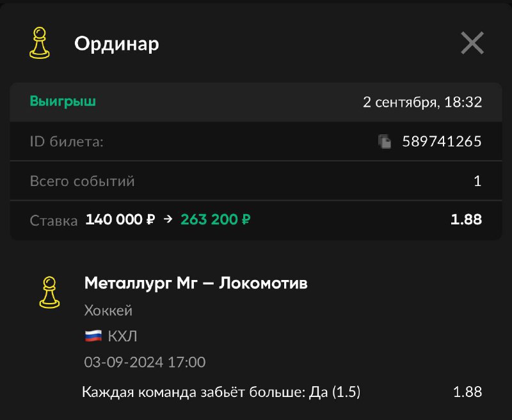Close the Ординар ticket view
This screenshot has width=512, height=420.
point(472,43)
